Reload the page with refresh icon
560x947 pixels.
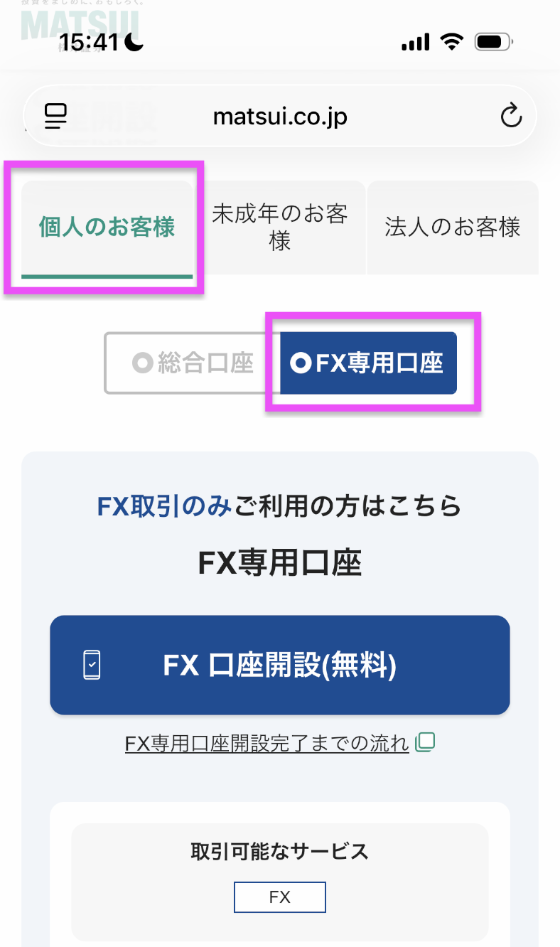point(511,115)
